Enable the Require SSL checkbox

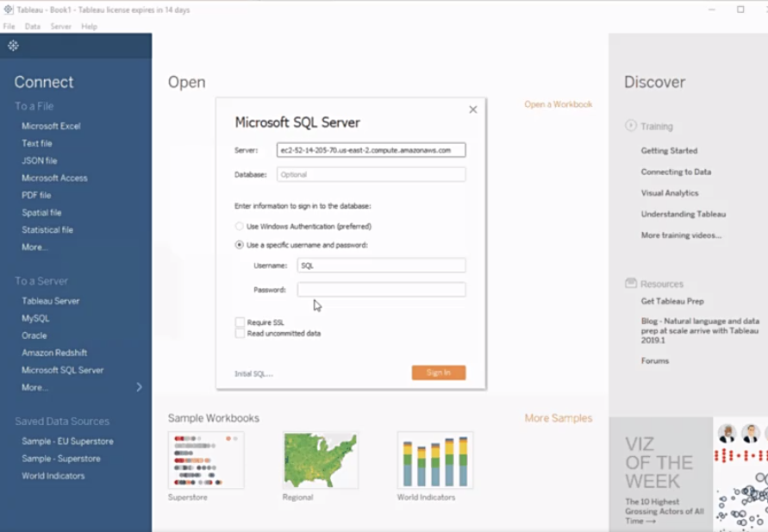[x=240, y=322]
